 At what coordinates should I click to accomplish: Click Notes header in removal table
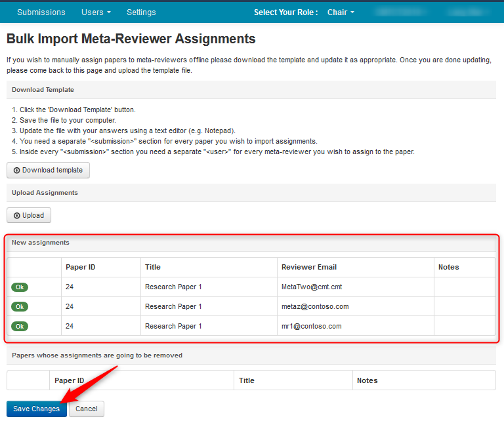coord(367,380)
